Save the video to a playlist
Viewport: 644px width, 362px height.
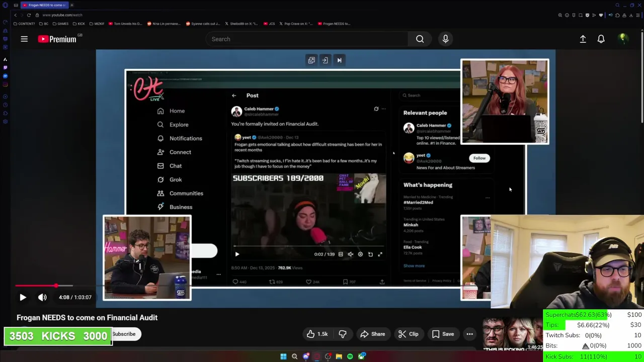443,334
